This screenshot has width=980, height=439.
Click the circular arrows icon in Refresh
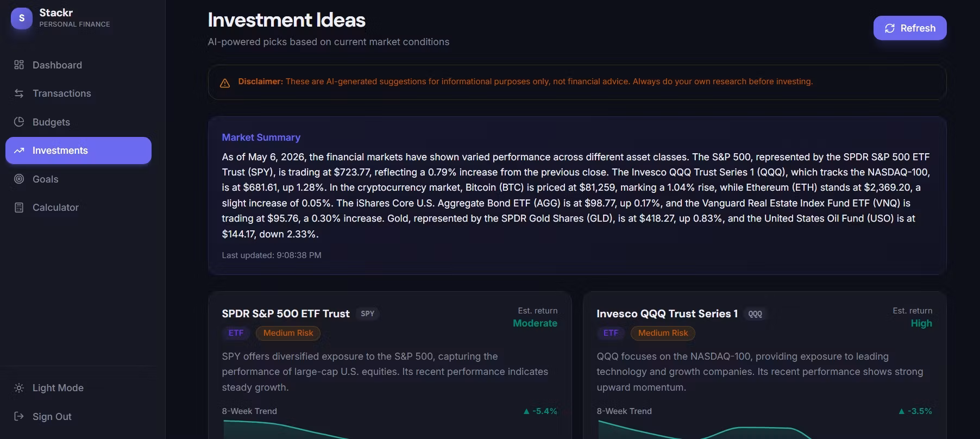coord(890,28)
